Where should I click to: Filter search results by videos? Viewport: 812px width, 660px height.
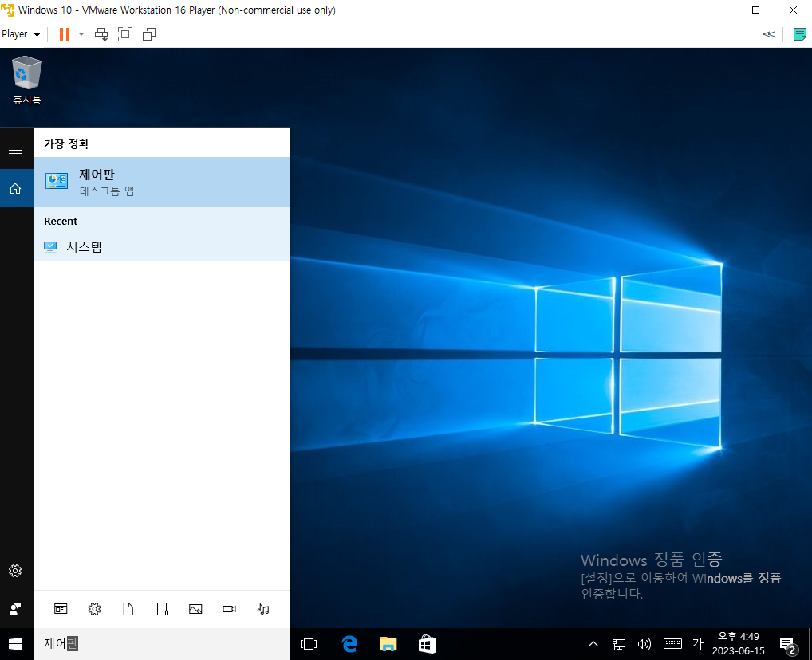tap(230, 609)
